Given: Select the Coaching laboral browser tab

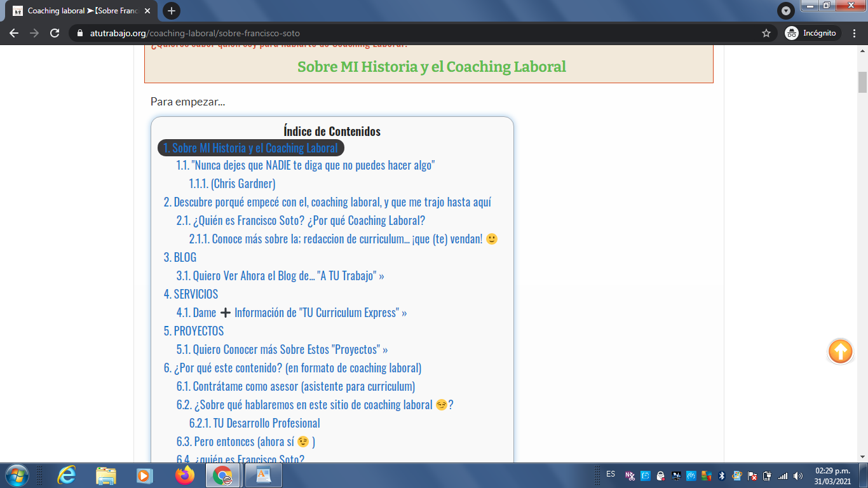Looking at the screenshot, I should [x=83, y=11].
